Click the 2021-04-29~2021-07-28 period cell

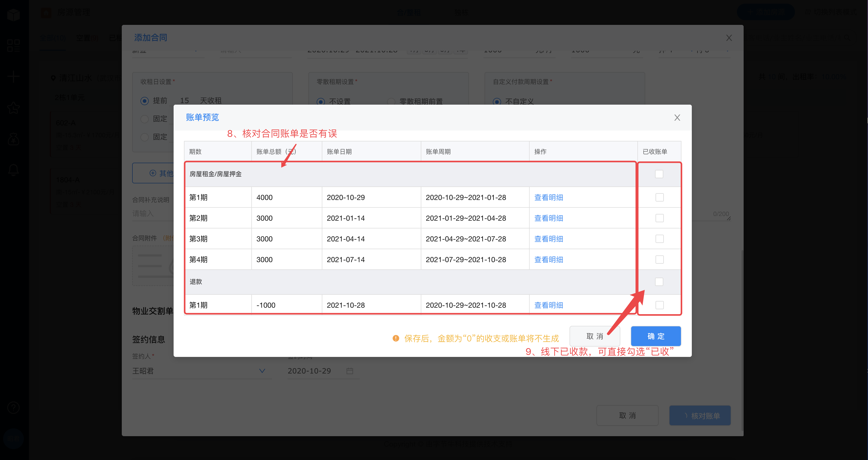point(475,239)
